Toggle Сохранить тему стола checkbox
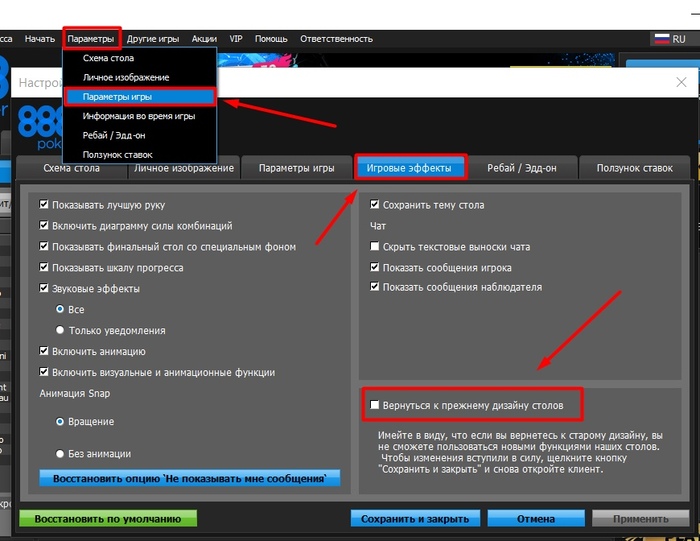Image resolution: width=700 pixels, height=541 pixels. pos(375,204)
